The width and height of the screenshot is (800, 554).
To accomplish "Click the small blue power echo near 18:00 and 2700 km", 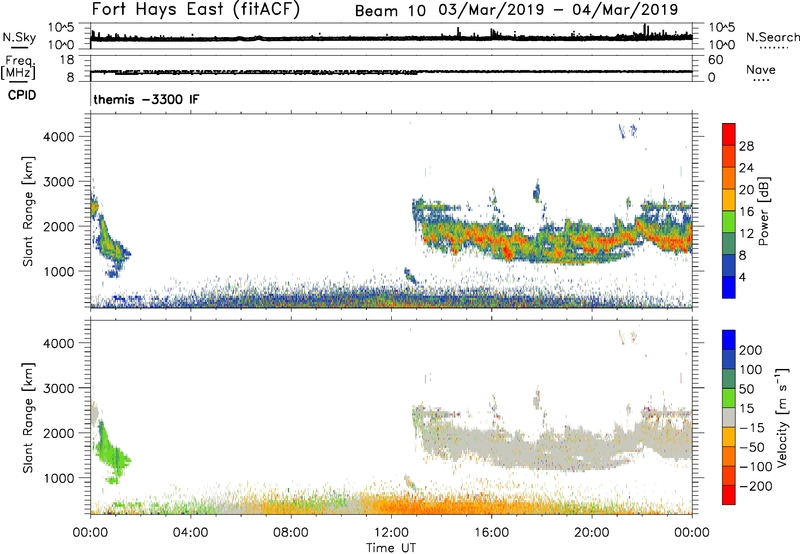I will [x=536, y=192].
